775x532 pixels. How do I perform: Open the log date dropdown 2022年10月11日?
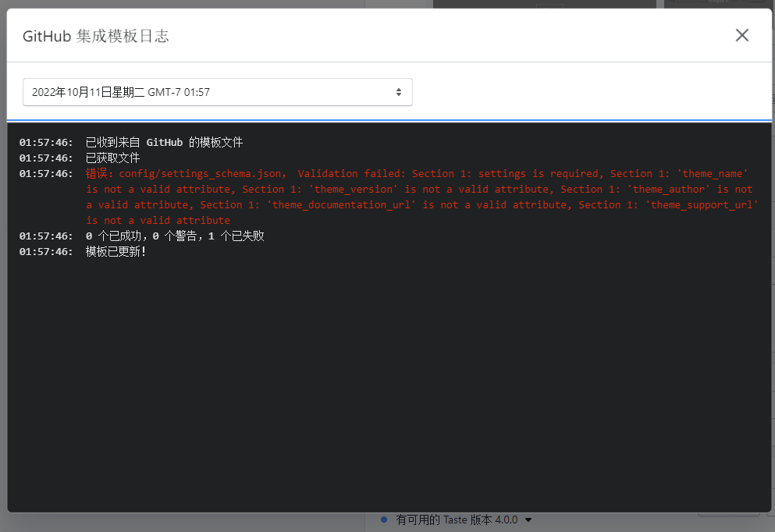point(218,92)
